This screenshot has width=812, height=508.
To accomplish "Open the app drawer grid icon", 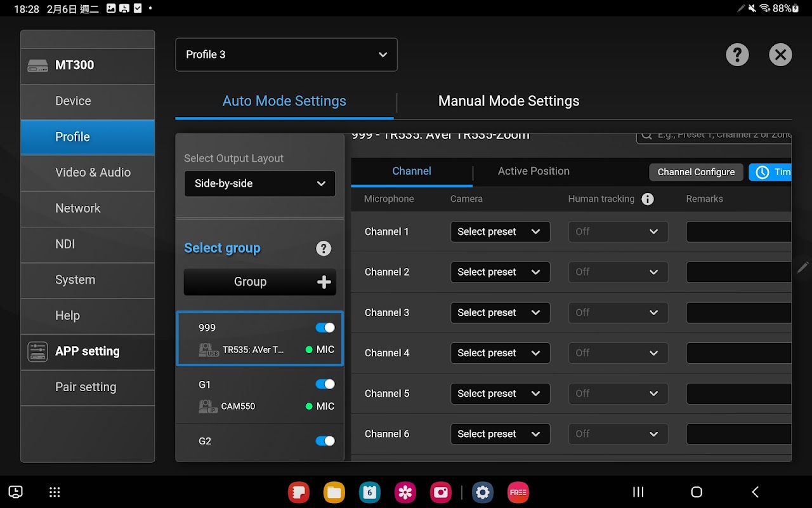I will (x=55, y=492).
